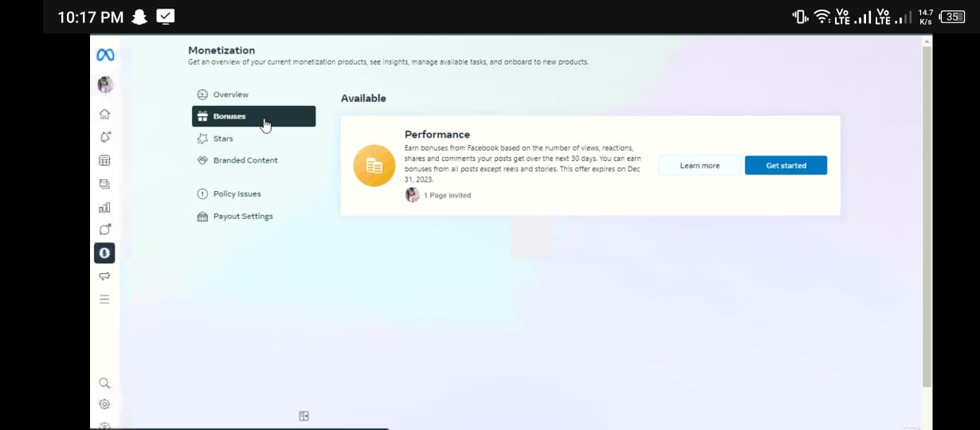Open the hamburger all-tools menu
The width and height of the screenshot is (980, 430).
104,299
